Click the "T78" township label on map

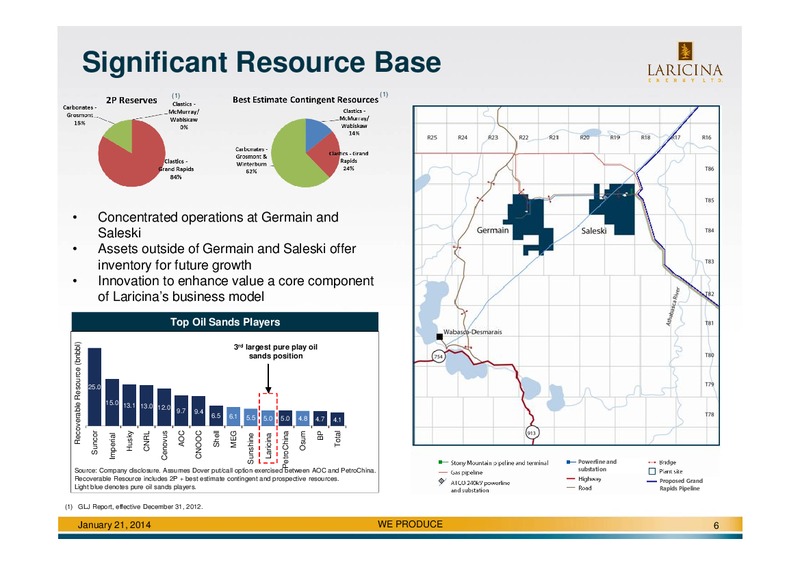pyautogui.click(x=709, y=414)
